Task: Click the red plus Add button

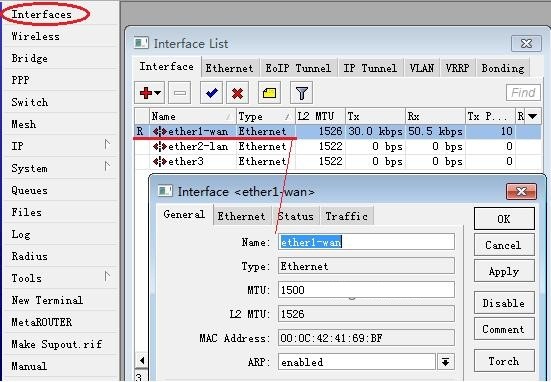Action: click(x=146, y=93)
